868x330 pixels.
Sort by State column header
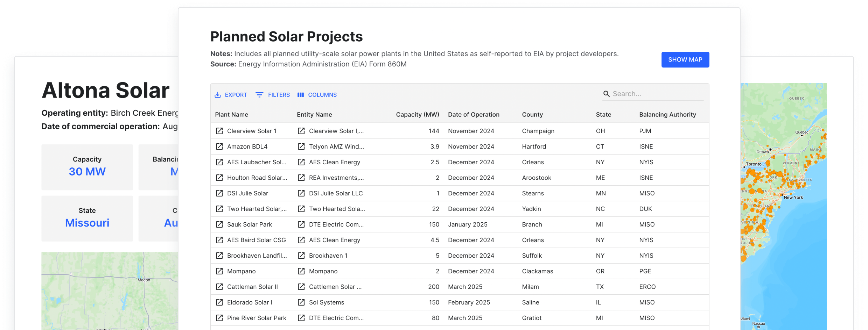tap(603, 115)
